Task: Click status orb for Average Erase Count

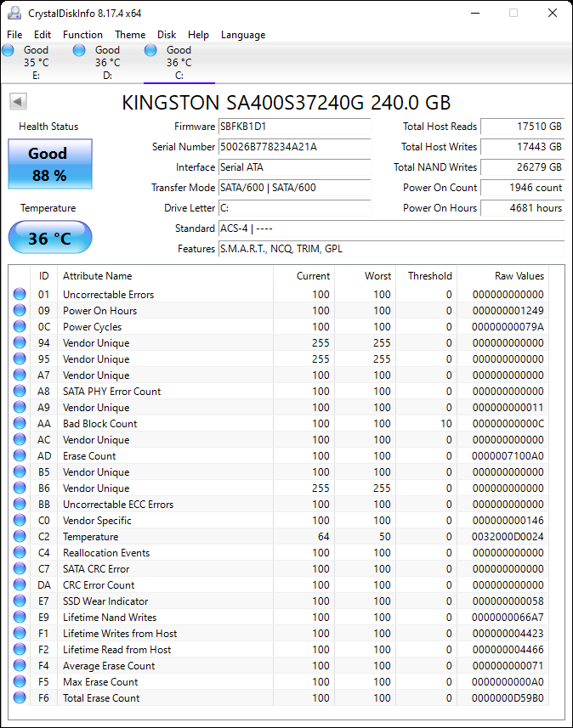Action: [20, 665]
